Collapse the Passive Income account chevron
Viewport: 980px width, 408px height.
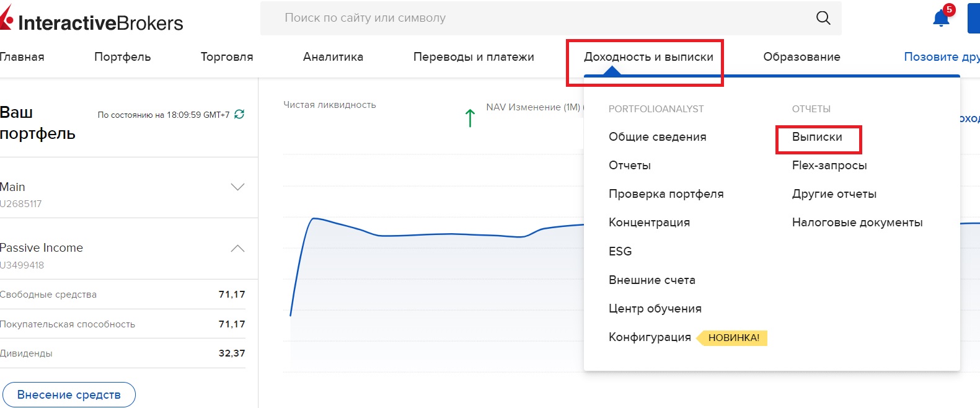(237, 248)
